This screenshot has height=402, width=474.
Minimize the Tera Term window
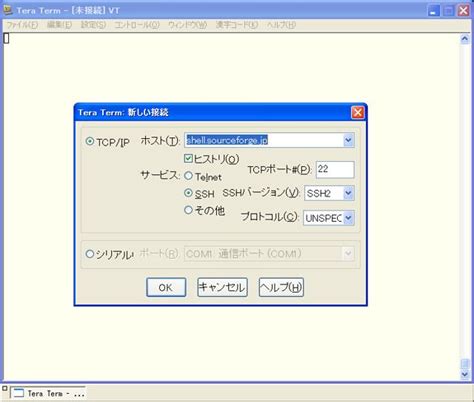pyautogui.click(x=433, y=11)
